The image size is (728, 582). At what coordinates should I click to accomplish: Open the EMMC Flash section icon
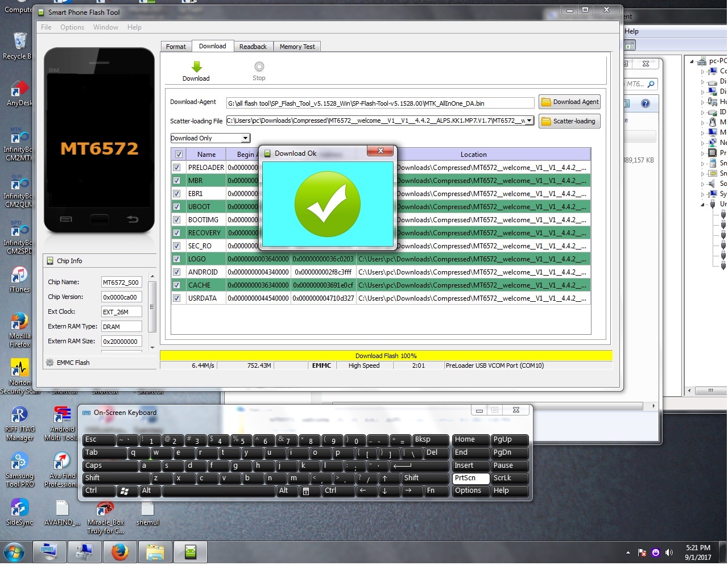click(x=50, y=362)
